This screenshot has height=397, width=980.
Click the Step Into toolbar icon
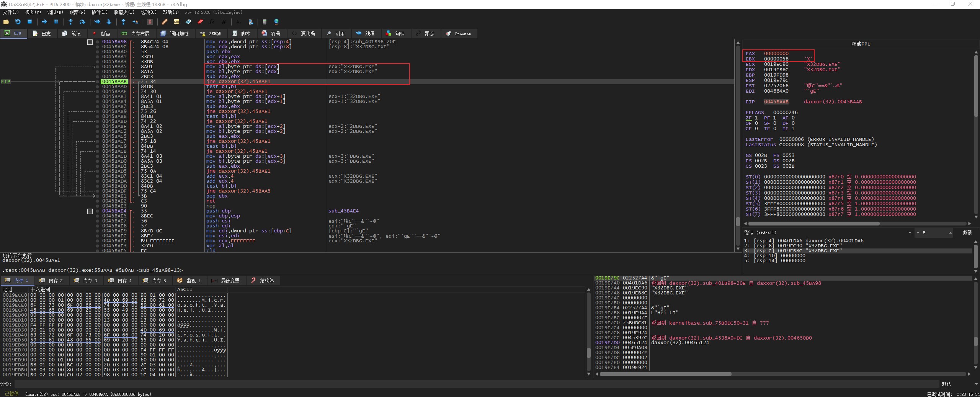pos(70,22)
